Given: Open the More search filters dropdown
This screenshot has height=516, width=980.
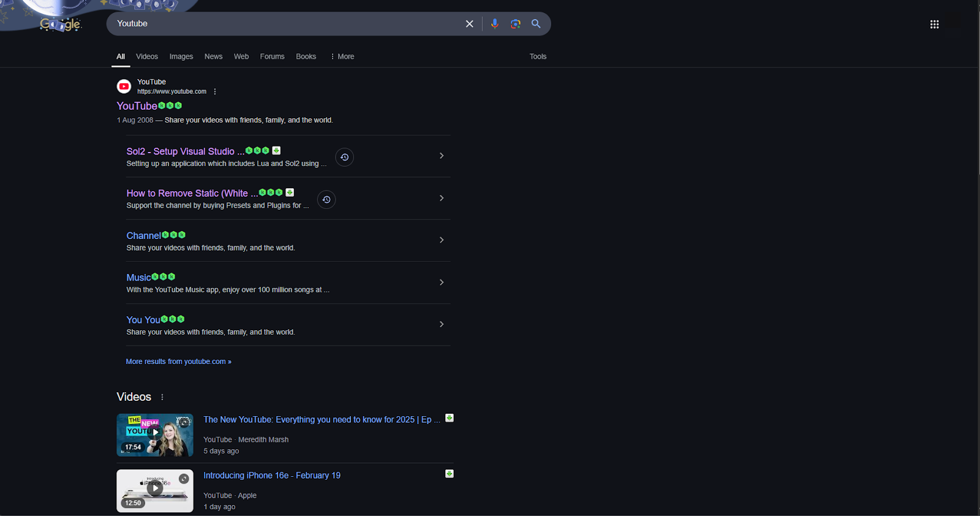Looking at the screenshot, I should coord(342,56).
